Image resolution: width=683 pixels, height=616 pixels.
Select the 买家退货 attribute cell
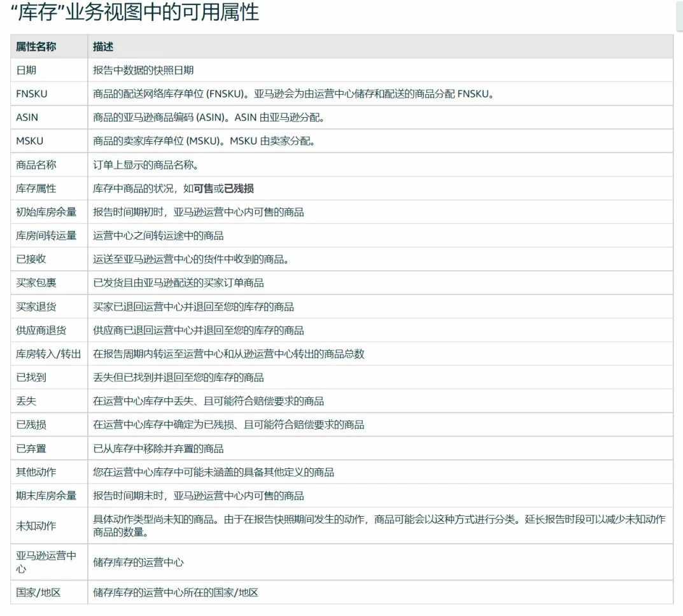(x=49, y=307)
